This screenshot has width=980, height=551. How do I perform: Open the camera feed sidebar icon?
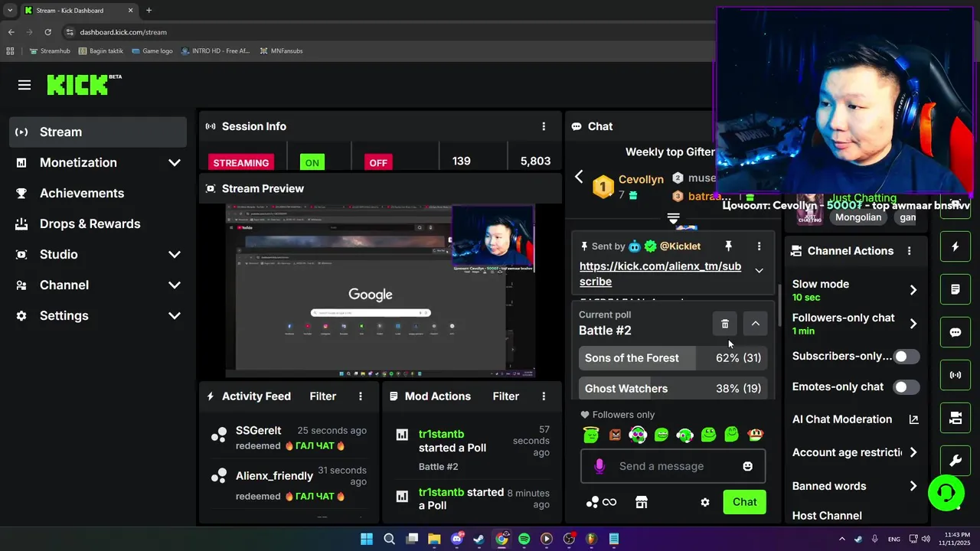point(955,418)
